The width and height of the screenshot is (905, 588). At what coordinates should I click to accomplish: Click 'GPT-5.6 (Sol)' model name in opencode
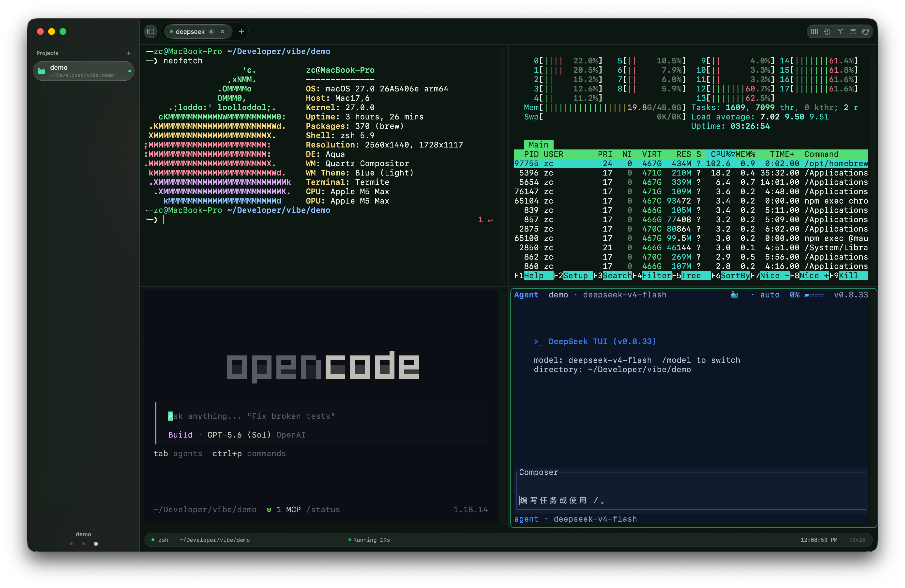[239, 435]
